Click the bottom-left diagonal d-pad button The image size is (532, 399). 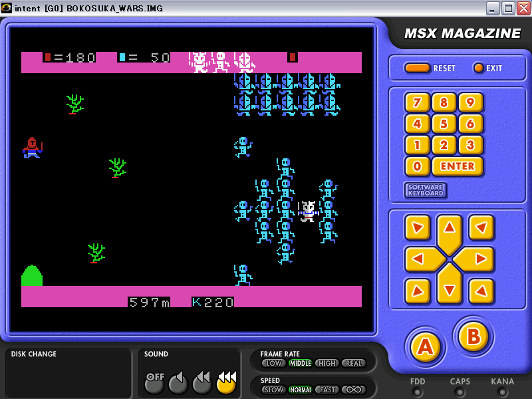pos(418,291)
